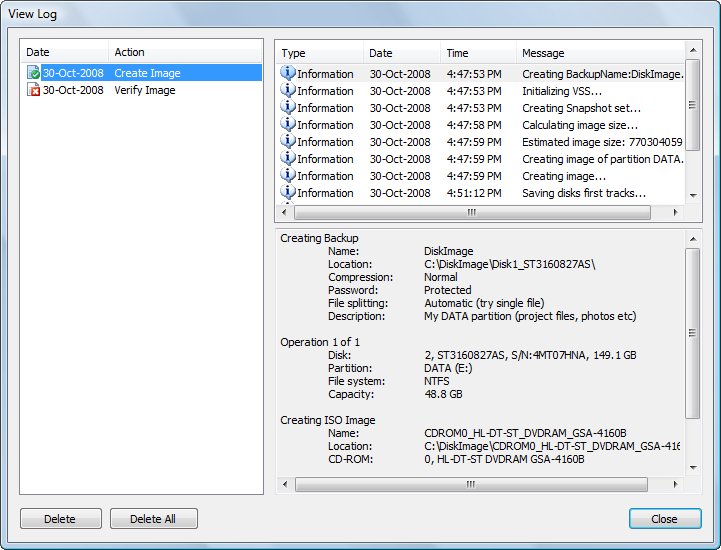Click info icon for Initializing VSS row
The width and height of the screenshot is (721, 550).
pyautogui.click(x=288, y=90)
